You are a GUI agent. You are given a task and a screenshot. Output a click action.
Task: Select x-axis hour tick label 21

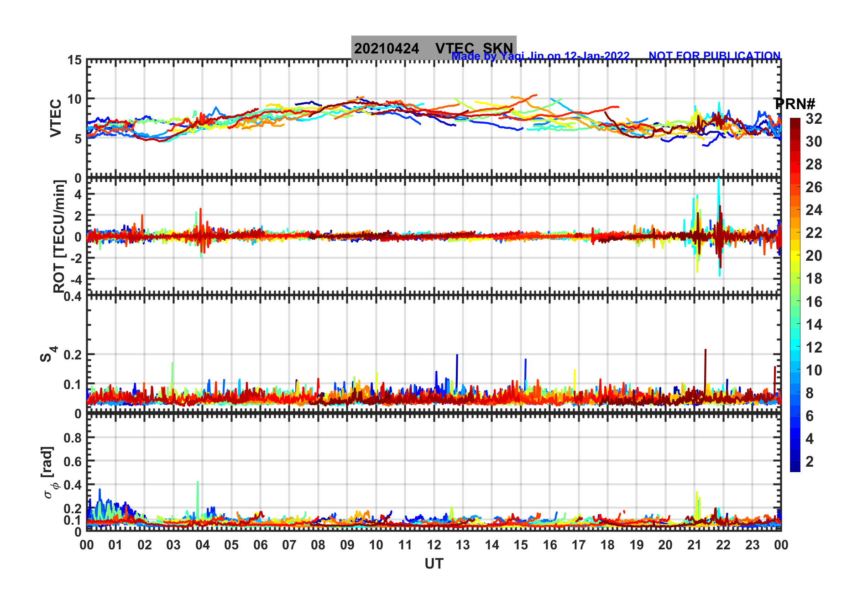pos(695,545)
